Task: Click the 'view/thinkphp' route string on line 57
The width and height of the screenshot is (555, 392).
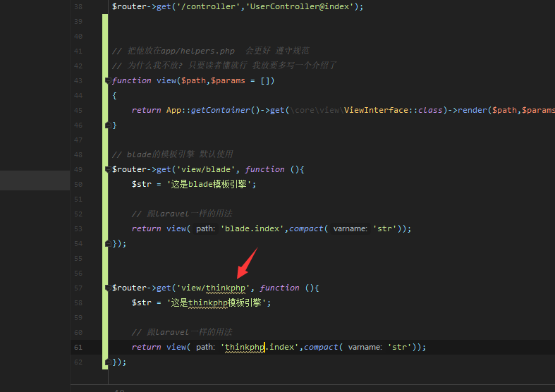Action: (x=213, y=288)
